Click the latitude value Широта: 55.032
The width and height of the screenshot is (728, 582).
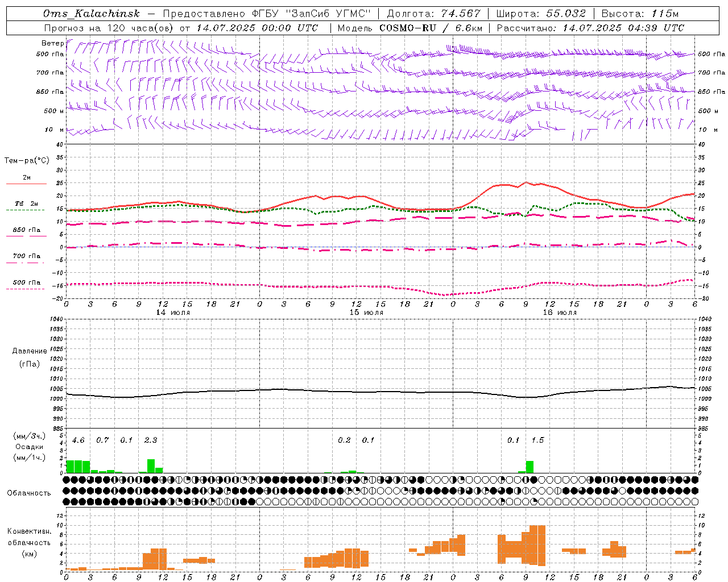click(541, 14)
